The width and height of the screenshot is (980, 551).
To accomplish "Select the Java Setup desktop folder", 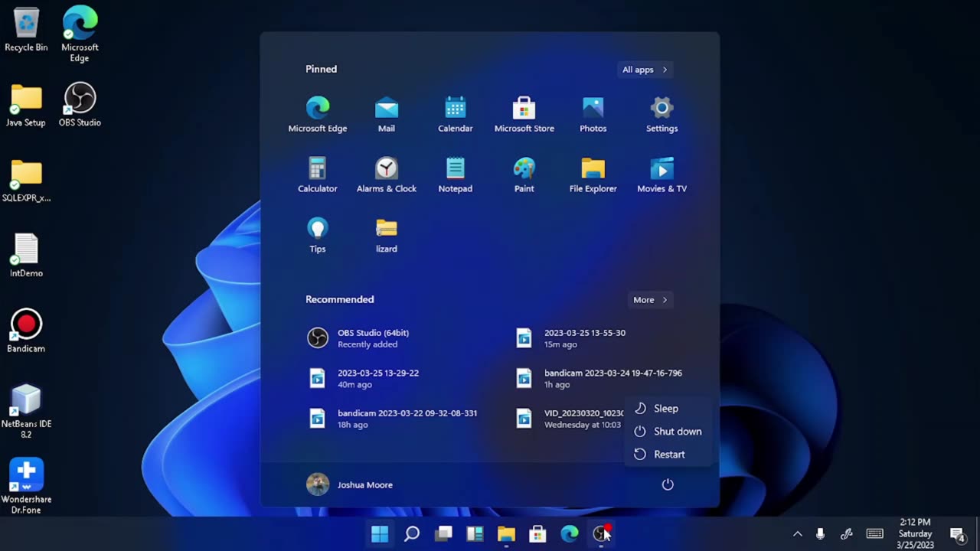I will coord(26,105).
